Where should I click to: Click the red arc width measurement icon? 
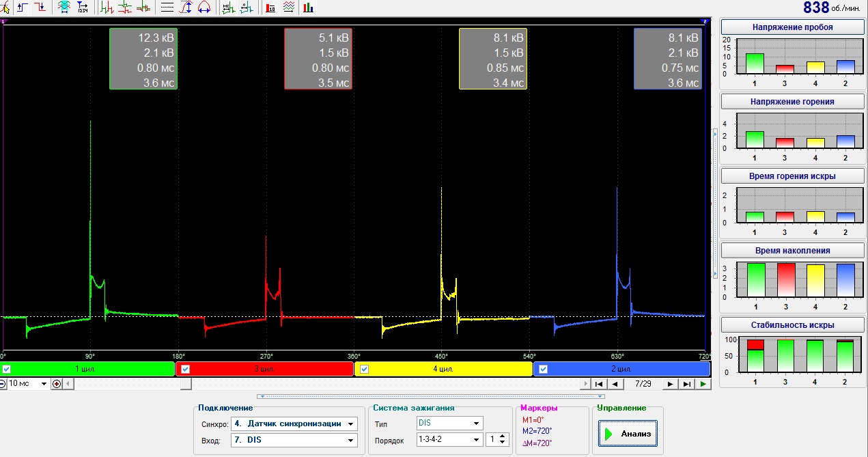204,8
